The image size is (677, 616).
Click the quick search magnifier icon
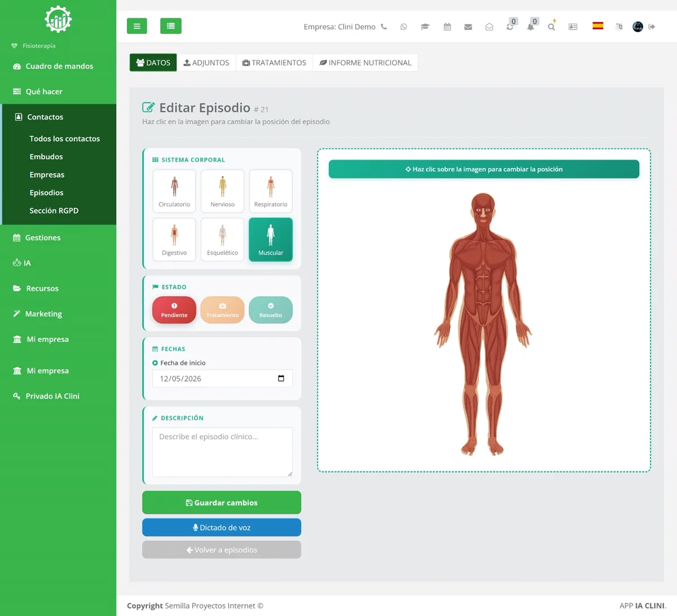552,26
